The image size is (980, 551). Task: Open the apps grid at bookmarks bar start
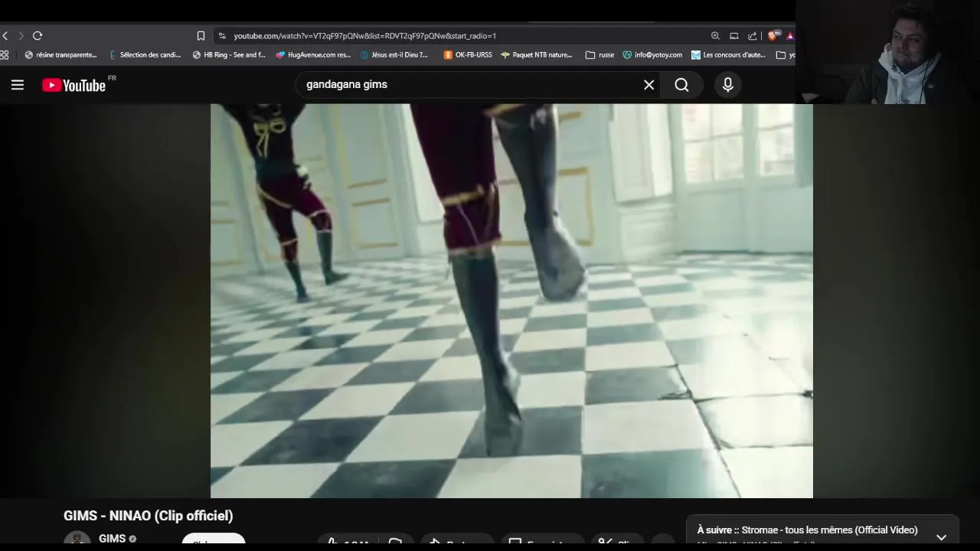5,55
